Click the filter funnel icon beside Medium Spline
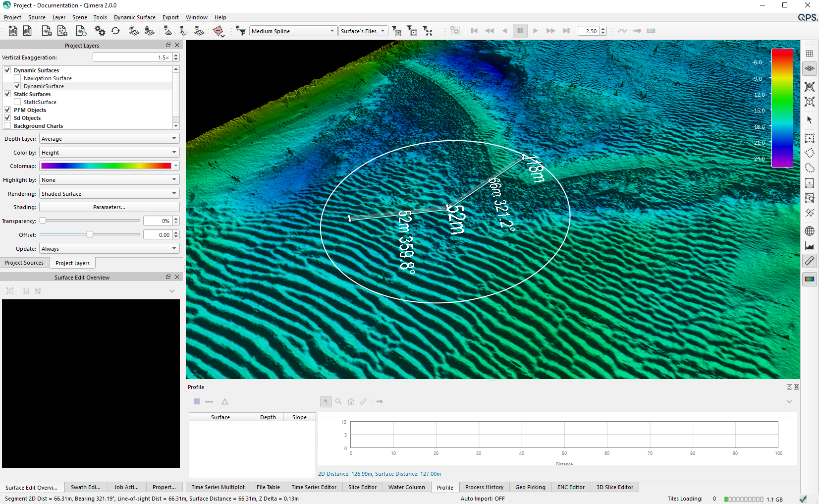Image resolution: width=819 pixels, height=504 pixels. tap(241, 31)
